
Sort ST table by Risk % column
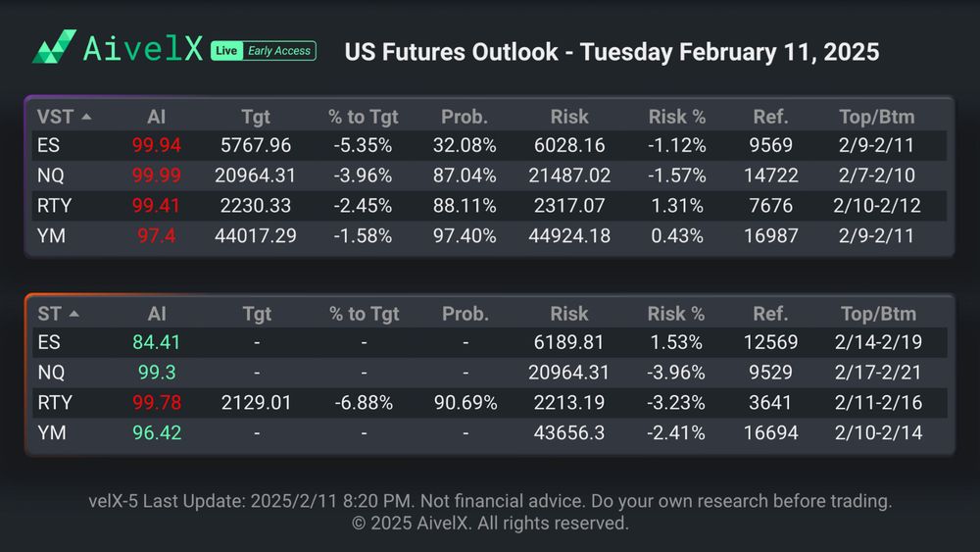coord(676,315)
